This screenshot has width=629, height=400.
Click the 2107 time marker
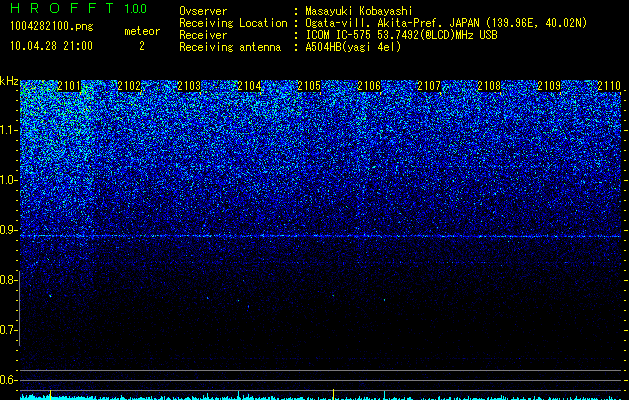[x=429, y=86]
